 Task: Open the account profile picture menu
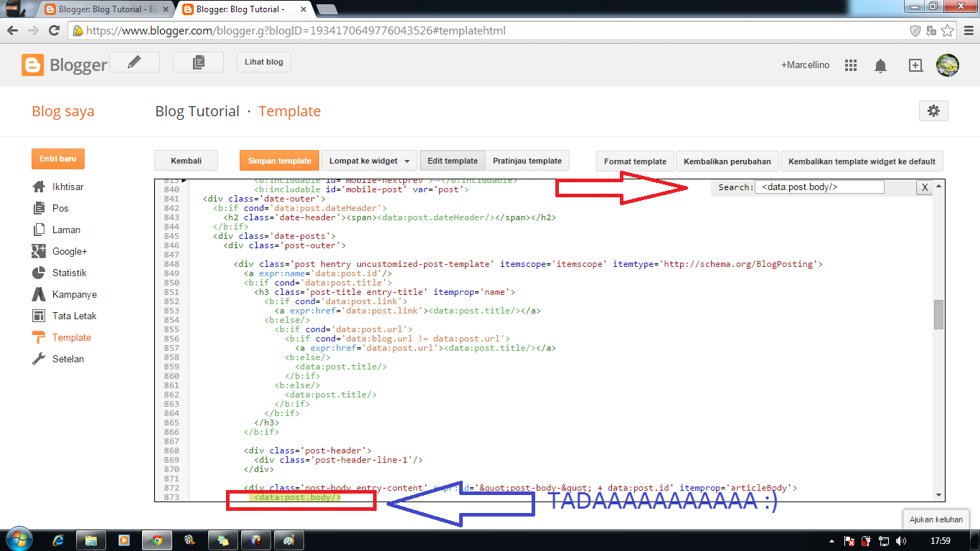(x=948, y=65)
